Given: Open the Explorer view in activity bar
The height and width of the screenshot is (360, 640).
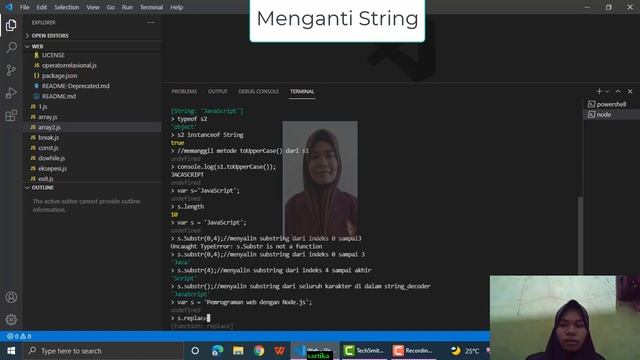Looking at the screenshot, I should 11,25.
